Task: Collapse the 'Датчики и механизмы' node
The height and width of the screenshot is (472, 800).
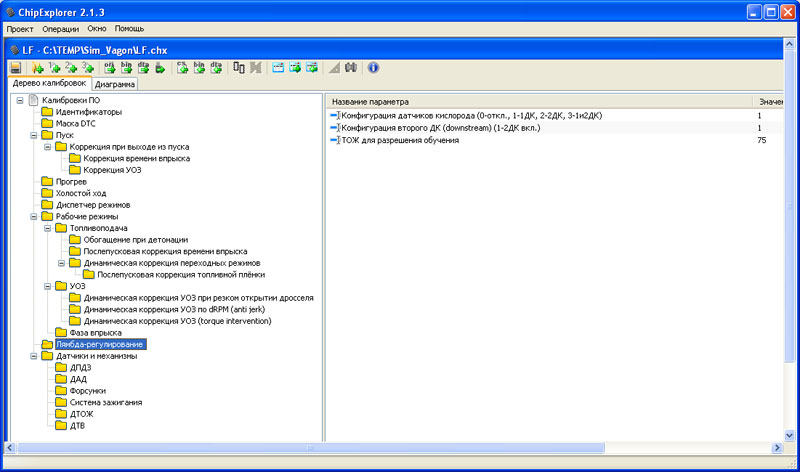Action: (x=34, y=356)
